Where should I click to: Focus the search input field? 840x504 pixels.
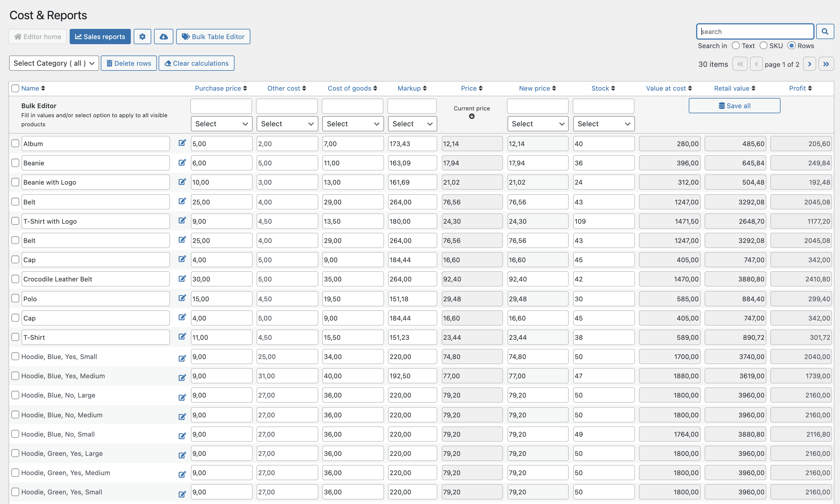(x=755, y=32)
